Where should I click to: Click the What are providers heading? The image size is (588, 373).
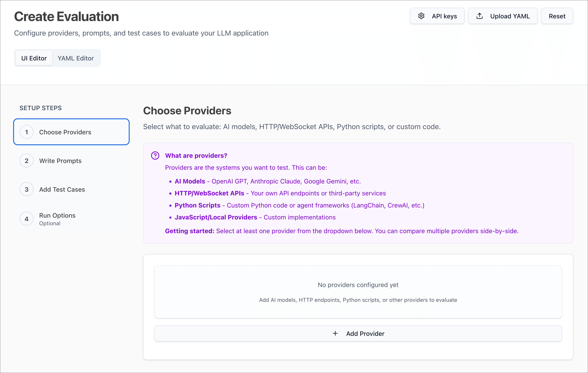(x=196, y=156)
